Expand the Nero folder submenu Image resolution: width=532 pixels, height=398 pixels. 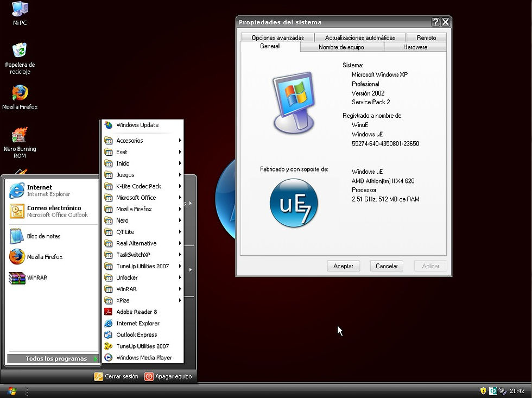coord(142,220)
